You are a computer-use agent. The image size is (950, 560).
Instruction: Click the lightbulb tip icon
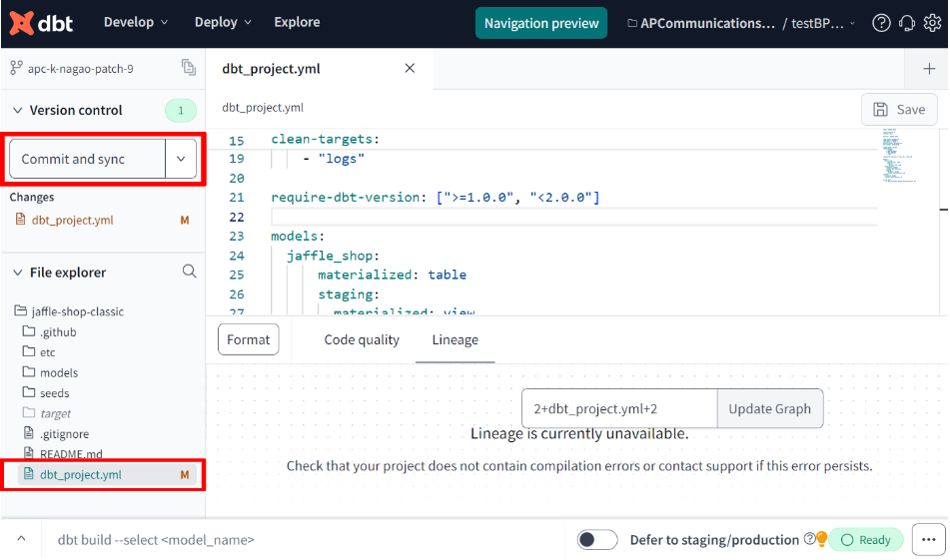821,538
